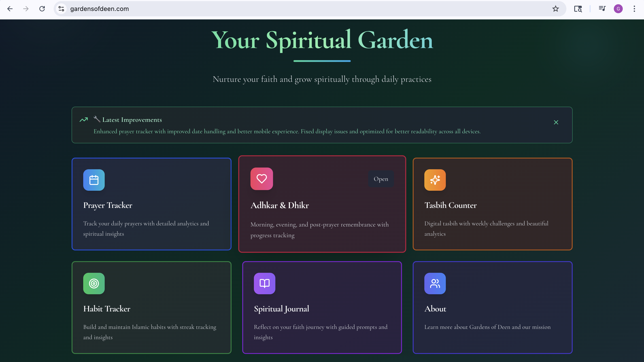Click the browser forward arrow
The height and width of the screenshot is (362, 644).
click(x=26, y=9)
